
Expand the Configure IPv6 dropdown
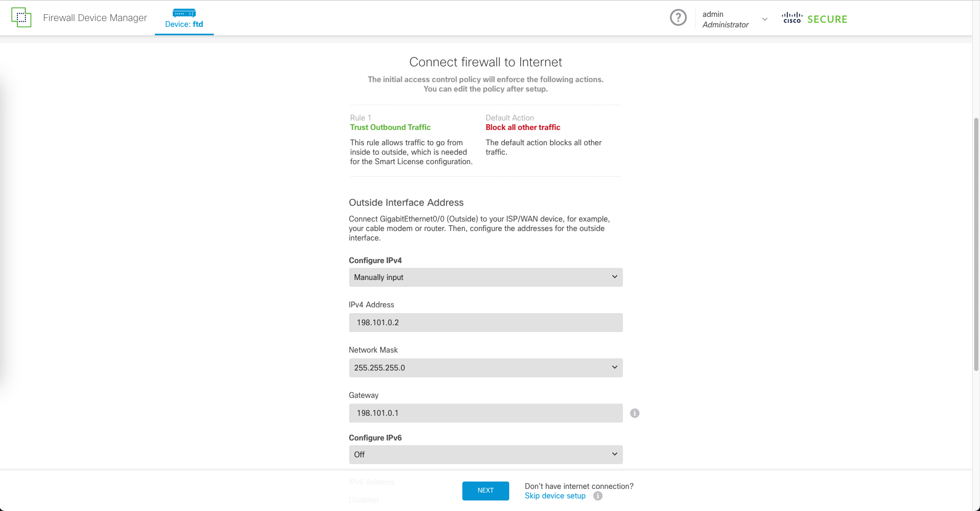click(x=485, y=455)
